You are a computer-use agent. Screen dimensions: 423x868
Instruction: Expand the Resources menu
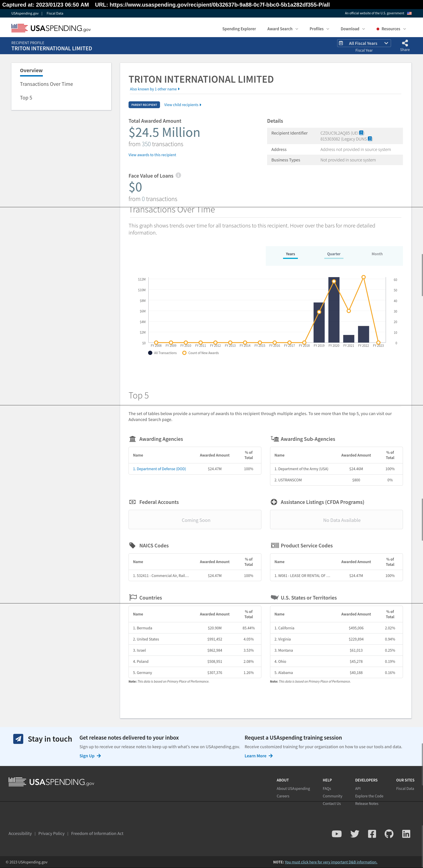(391, 29)
